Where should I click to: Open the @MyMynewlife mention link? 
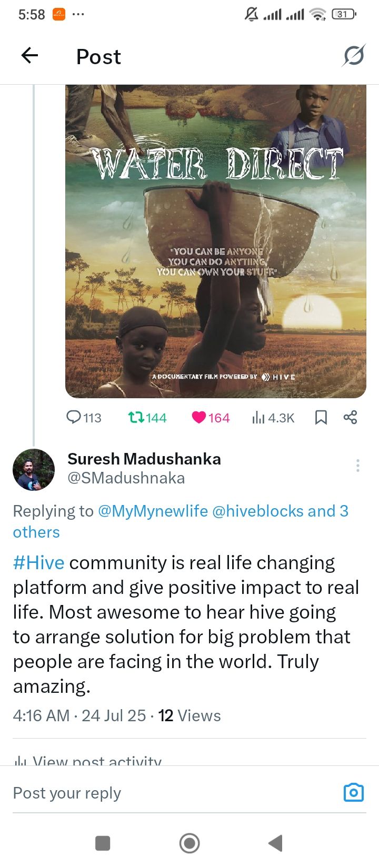(153, 511)
